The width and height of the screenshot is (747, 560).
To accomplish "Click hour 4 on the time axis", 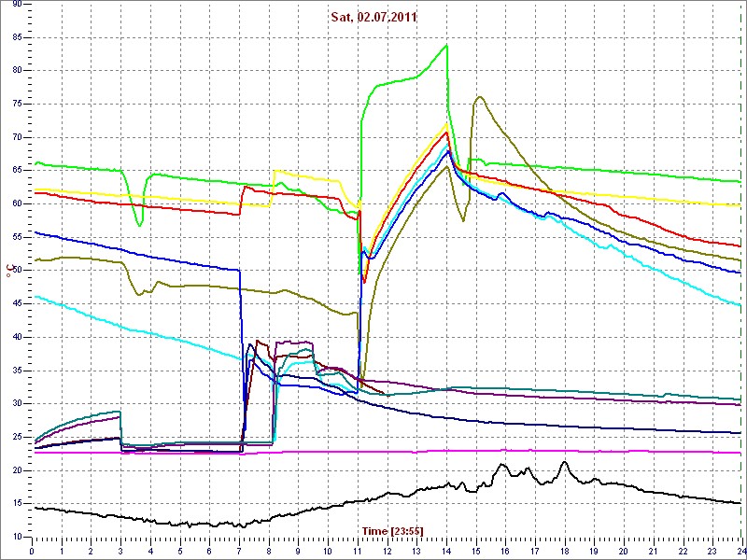I will (150, 551).
